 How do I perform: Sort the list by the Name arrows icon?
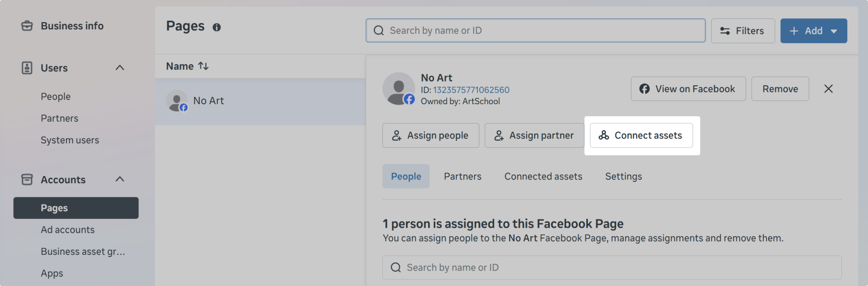coord(203,66)
